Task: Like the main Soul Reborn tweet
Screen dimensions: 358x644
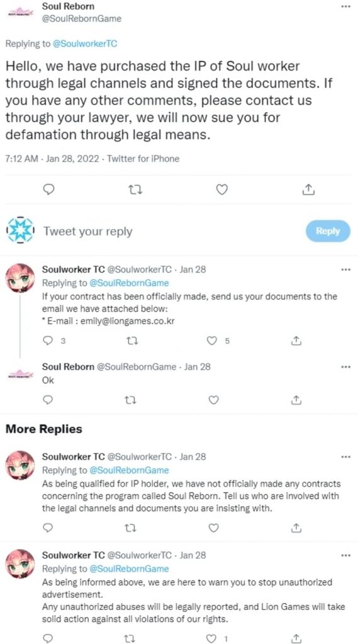Action: 222,189
